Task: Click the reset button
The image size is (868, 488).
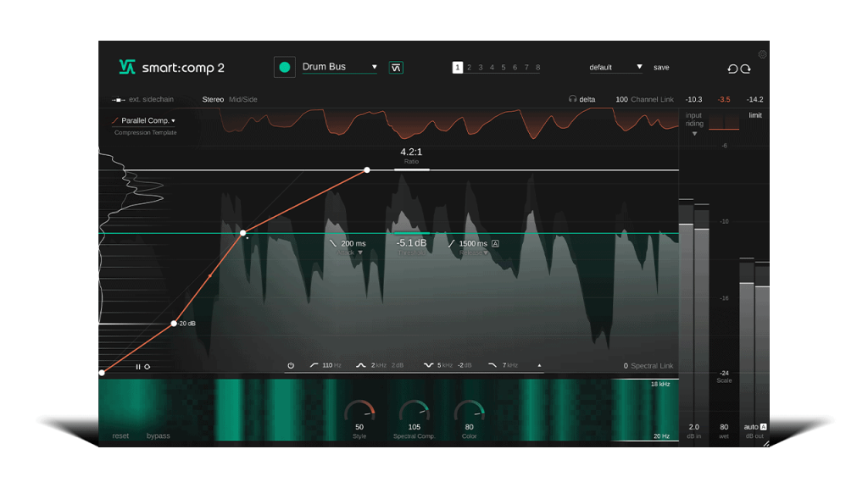Action: pos(120,436)
